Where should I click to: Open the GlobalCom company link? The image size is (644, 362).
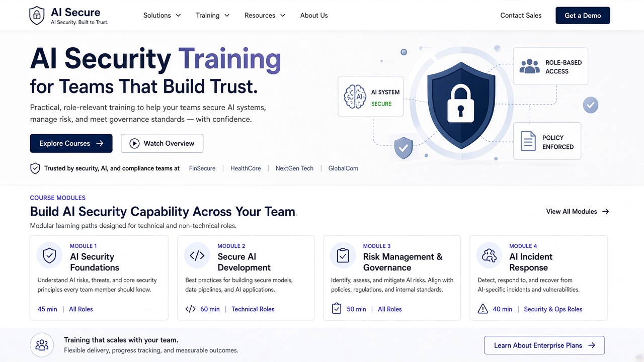343,168
